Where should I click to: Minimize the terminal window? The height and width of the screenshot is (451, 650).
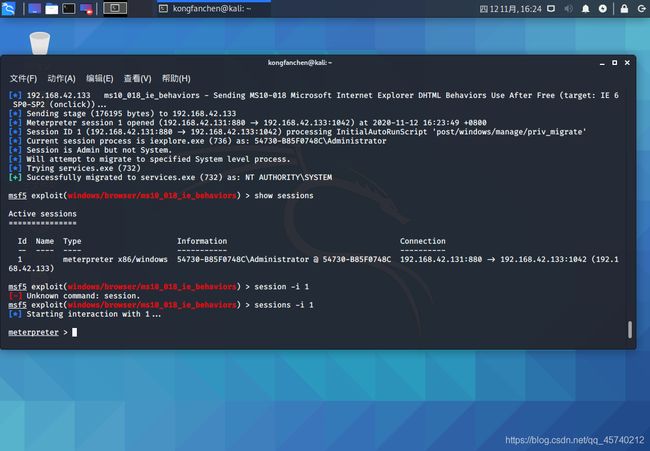click(602, 63)
